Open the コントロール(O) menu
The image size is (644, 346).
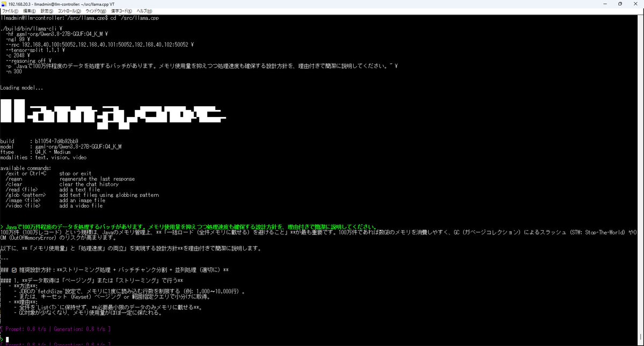pyautogui.click(x=70, y=11)
